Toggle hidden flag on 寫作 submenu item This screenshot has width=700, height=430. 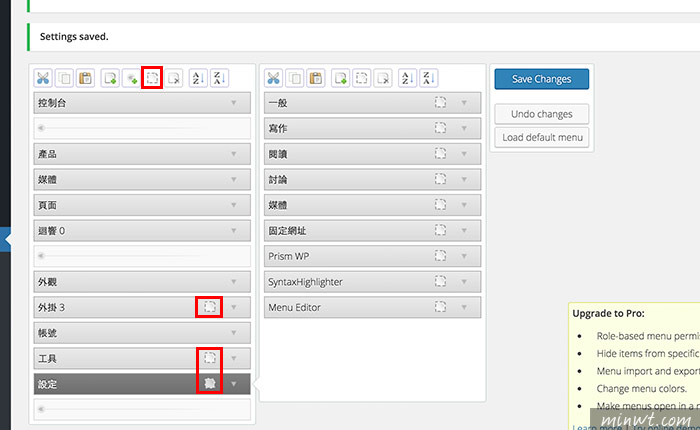point(440,128)
